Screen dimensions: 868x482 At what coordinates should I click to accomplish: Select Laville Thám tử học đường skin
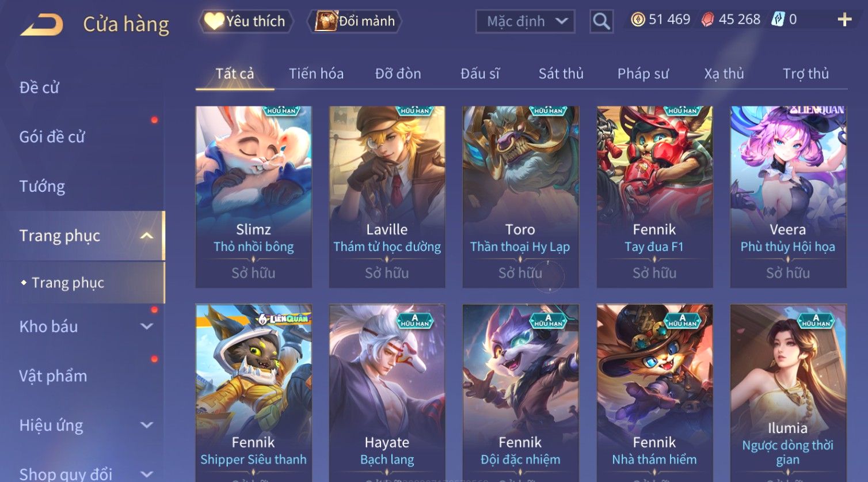[x=387, y=197]
